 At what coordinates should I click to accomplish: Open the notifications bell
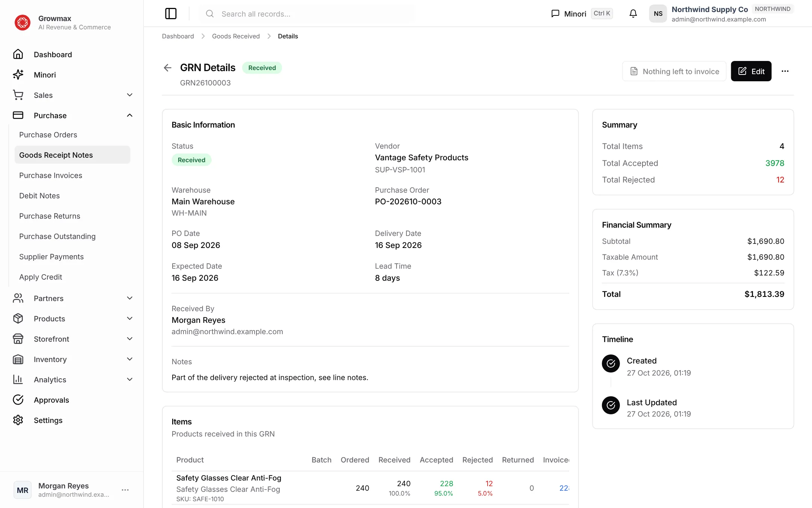(x=633, y=14)
